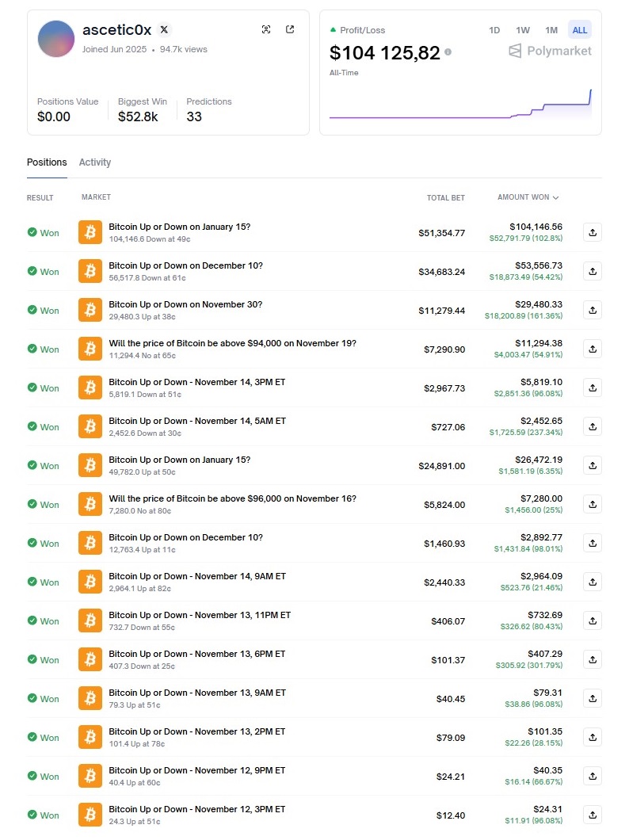Viewport: 629px width, 840px height.
Task: Open Bitcoin above $96,000 on November 16 market
Action: coord(232,498)
